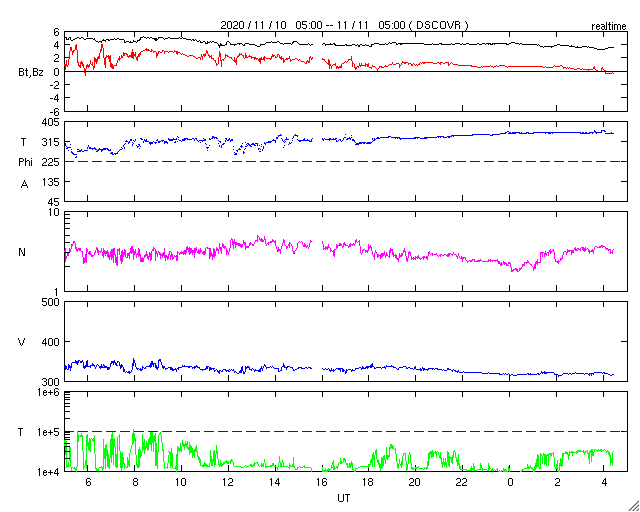This screenshot has width=640, height=512.
Task: Select the 0 hour tick on time axis
Action: click(510, 482)
